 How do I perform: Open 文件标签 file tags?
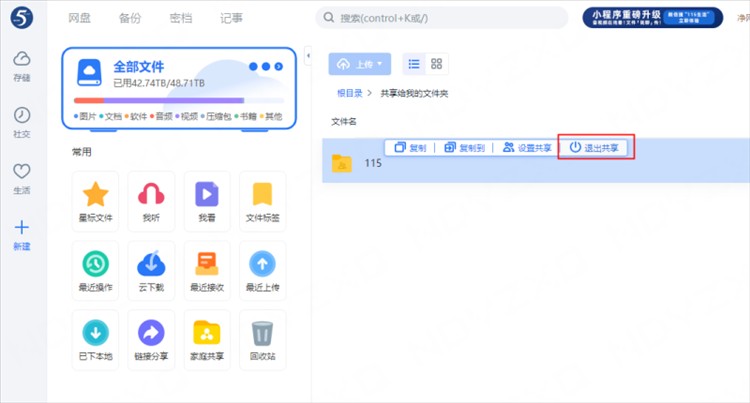[263, 202]
